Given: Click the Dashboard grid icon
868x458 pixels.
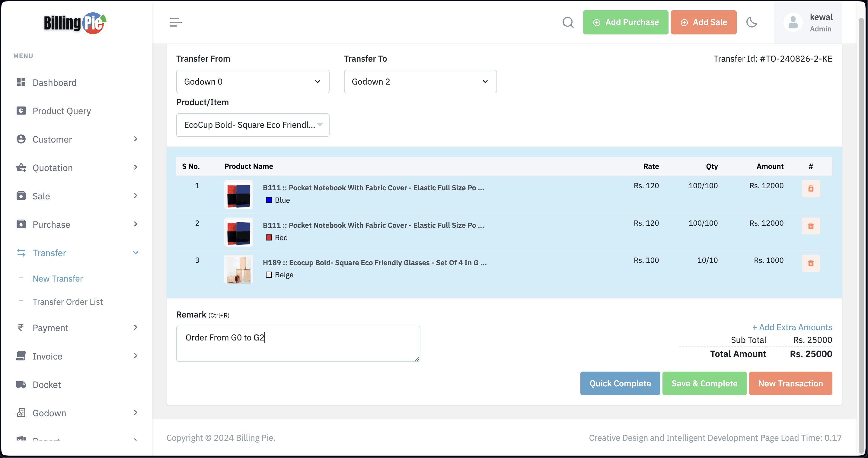Looking at the screenshot, I should [x=21, y=82].
